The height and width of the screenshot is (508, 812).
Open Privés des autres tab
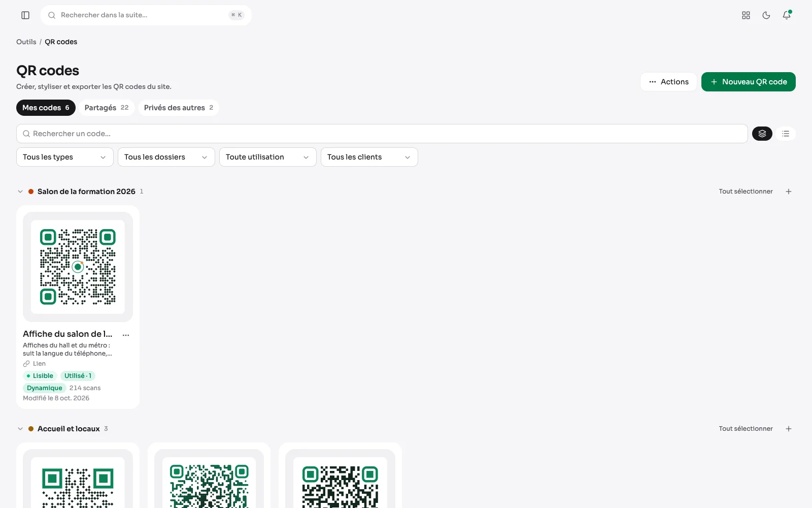[x=179, y=108]
